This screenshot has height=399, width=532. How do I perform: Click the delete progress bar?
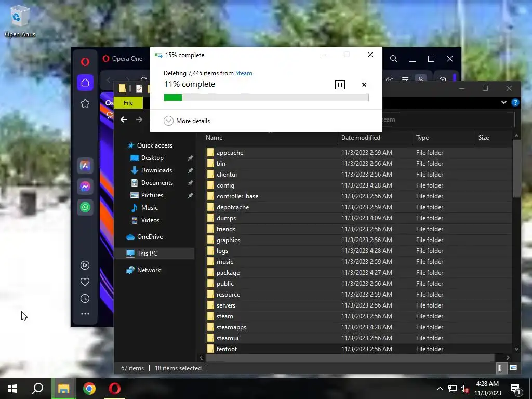[266, 97]
